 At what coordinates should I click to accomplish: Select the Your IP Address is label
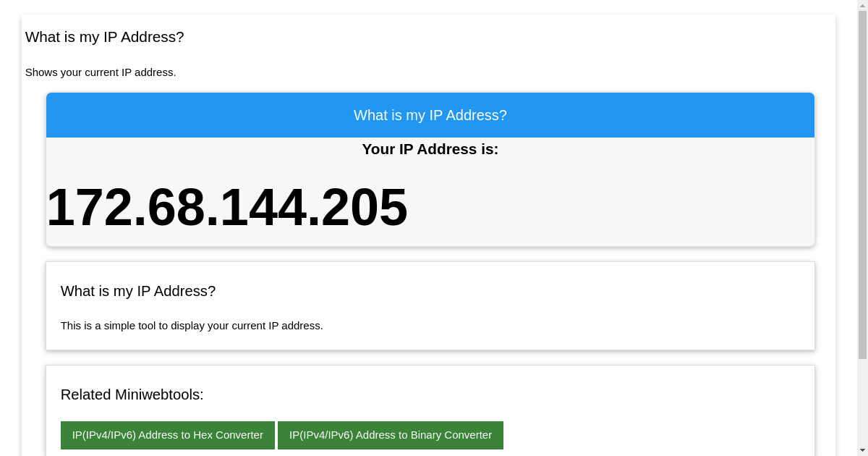click(x=430, y=149)
